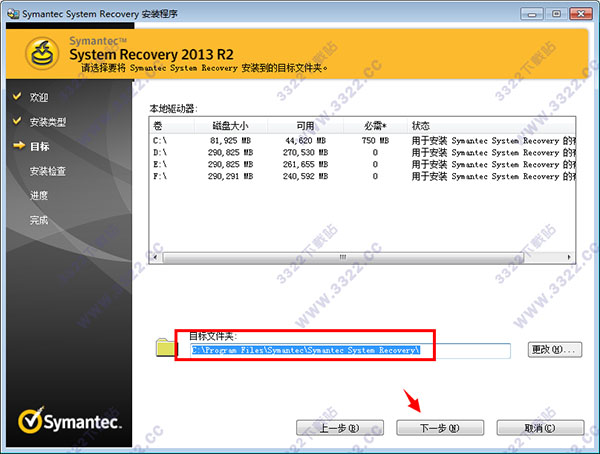
Task: Select the 完成 step in the sidebar
Action: (39, 220)
